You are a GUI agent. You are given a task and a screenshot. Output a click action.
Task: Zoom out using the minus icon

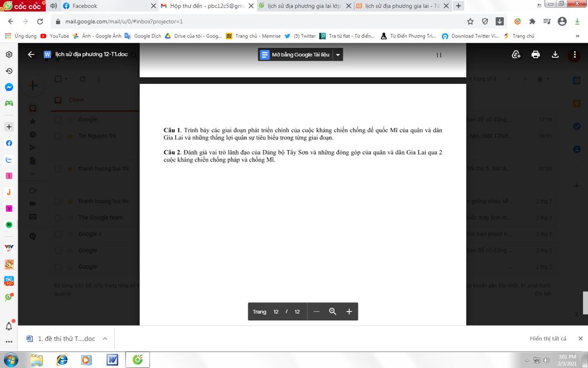(316, 311)
